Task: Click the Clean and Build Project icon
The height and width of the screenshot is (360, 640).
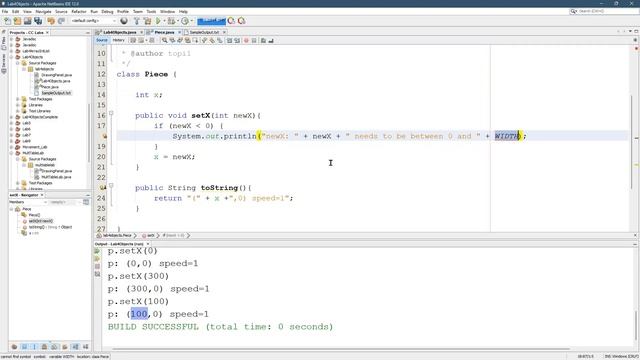Action: point(147,21)
